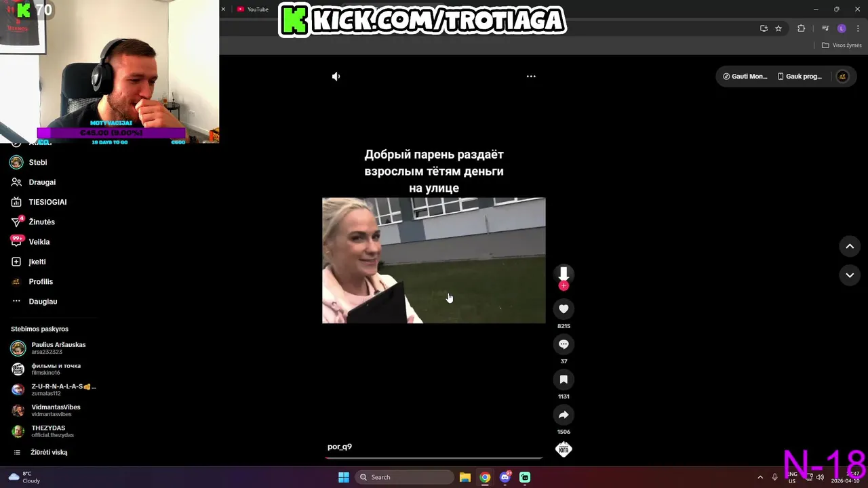
Task: Open the por_q9 creator username
Action: click(x=340, y=447)
